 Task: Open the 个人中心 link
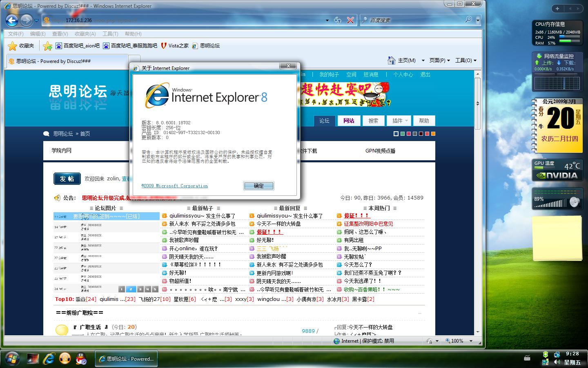tap(403, 74)
